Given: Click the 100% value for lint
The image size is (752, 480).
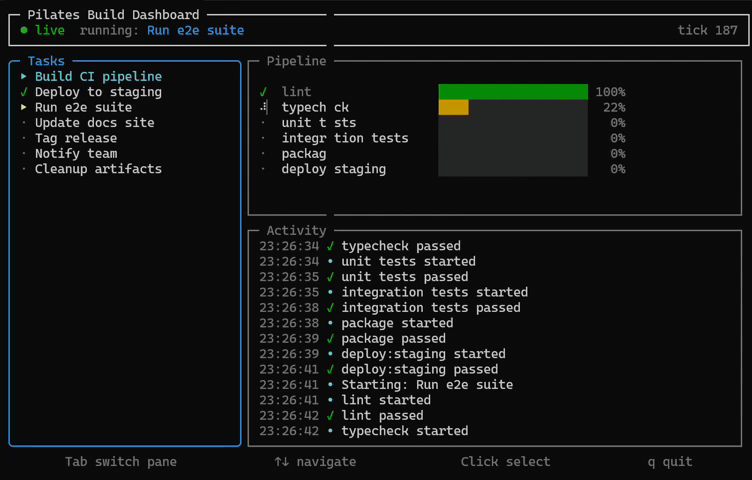Looking at the screenshot, I should point(611,92).
